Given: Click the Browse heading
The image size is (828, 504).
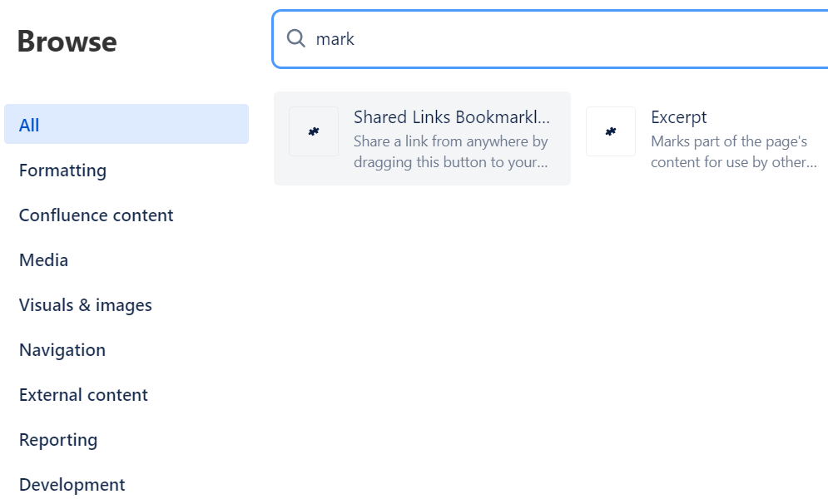Looking at the screenshot, I should tap(67, 42).
